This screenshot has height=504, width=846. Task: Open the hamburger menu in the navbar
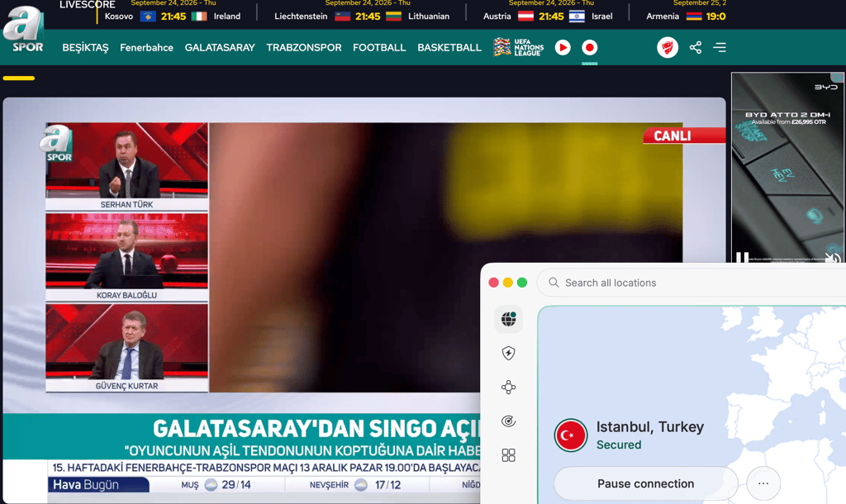click(x=720, y=47)
